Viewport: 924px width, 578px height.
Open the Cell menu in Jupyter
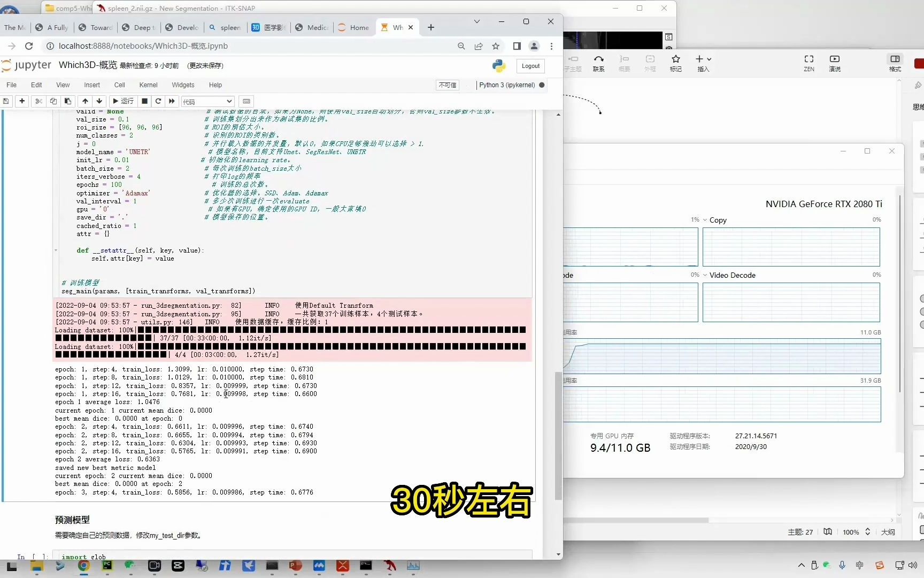(x=120, y=85)
